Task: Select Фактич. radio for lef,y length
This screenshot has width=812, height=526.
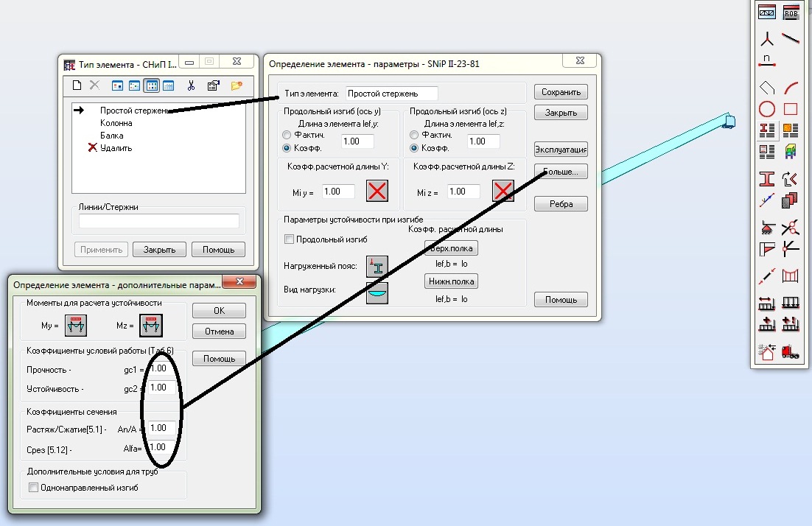Action: [287, 135]
